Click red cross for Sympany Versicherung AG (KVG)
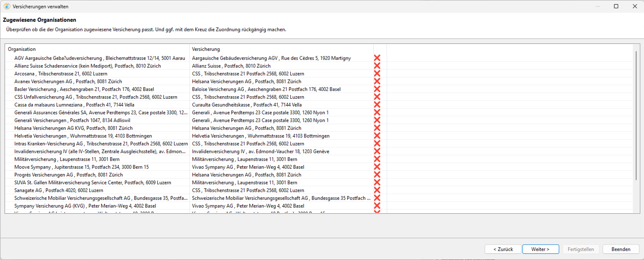 pyautogui.click(x=377, y=206)
